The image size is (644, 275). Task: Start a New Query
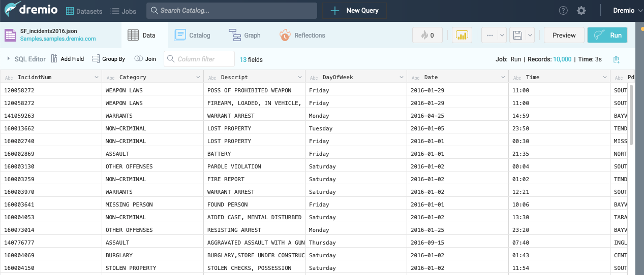coord(355,10)
